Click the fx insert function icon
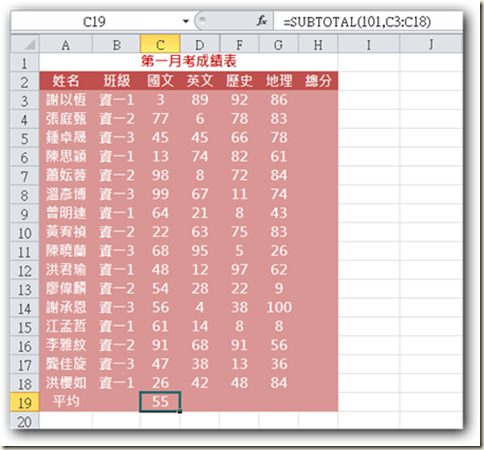 (x=262, y=21)
